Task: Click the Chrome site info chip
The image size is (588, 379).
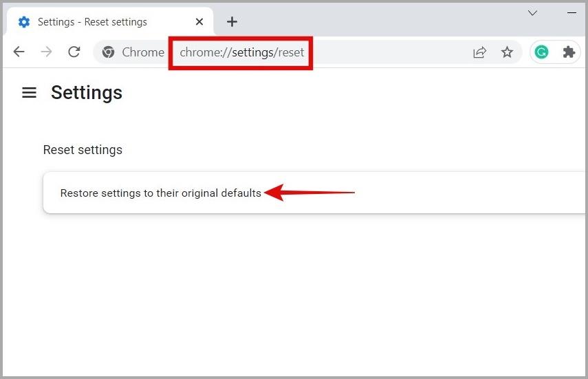Action: [133, 52]
